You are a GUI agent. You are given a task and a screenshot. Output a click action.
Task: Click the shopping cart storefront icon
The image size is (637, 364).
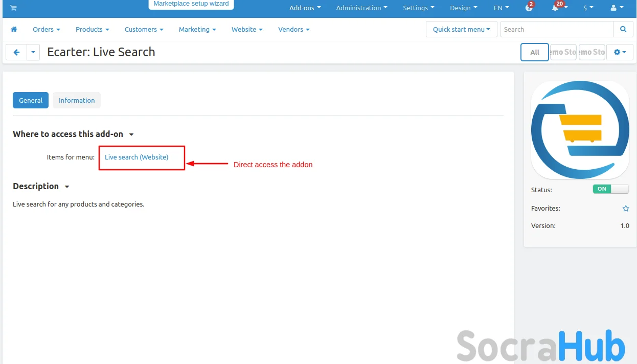tap(13, 8)
